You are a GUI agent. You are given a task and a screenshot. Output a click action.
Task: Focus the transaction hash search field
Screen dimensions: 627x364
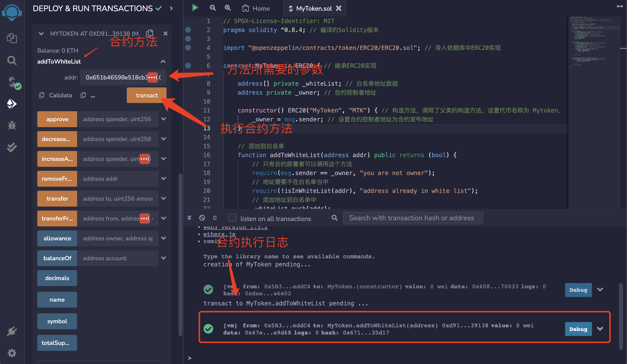pos(413,218)
